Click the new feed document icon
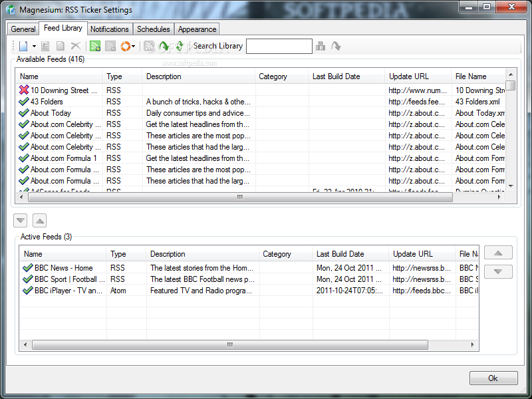 tap(23, 46)
